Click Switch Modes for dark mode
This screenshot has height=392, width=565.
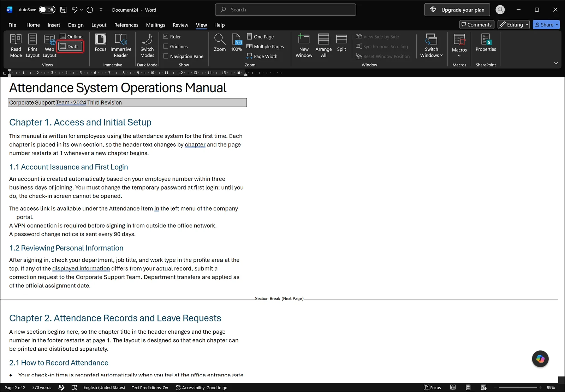click(x=147, y=46)
